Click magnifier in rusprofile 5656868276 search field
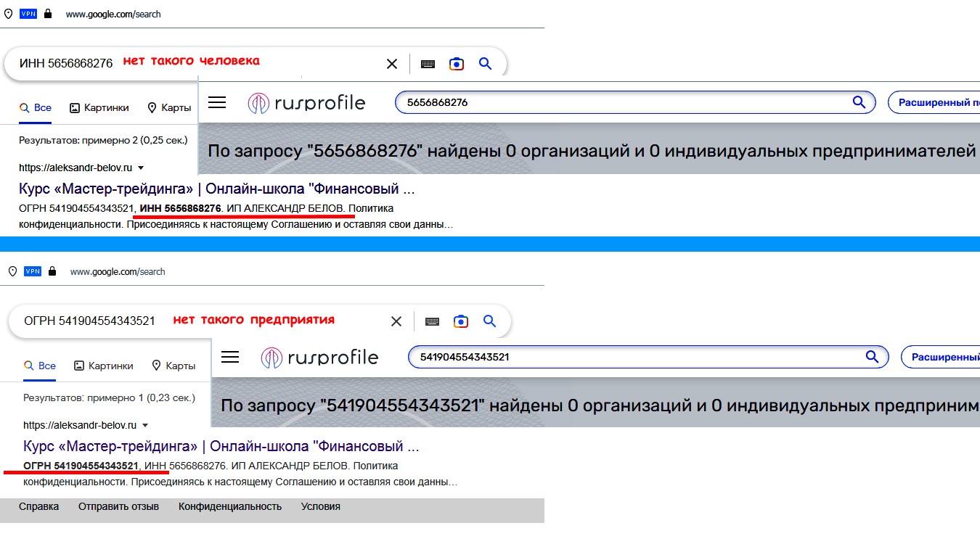 859,102
